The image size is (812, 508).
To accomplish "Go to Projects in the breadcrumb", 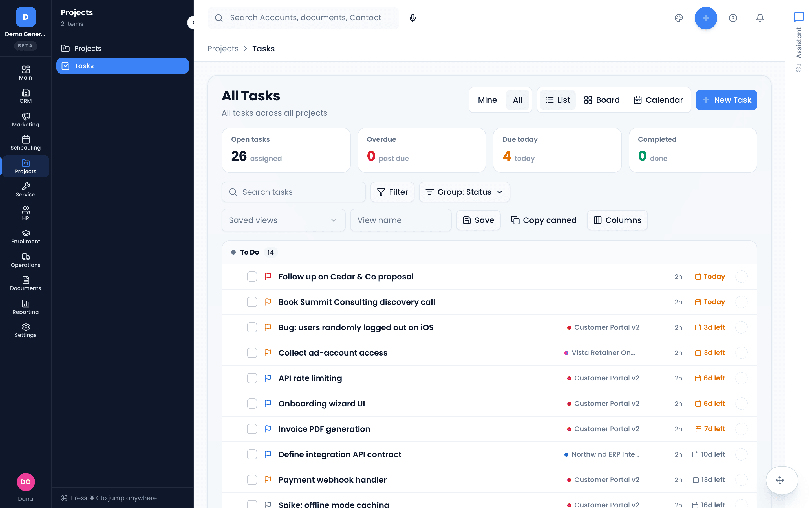I will (x=223, y=49).
